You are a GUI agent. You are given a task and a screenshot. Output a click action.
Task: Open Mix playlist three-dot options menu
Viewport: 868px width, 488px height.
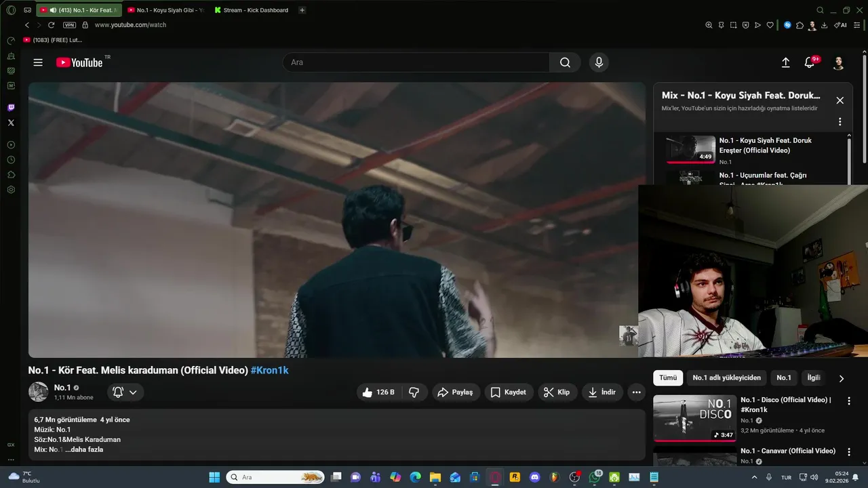[x=840, y=122]
